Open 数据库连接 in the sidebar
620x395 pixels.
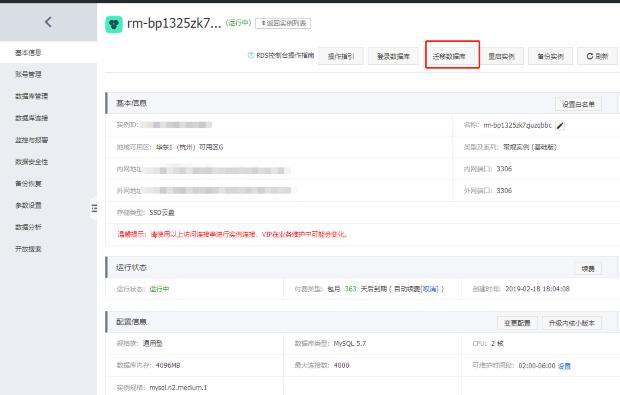pyautogui.click(x=31, y=118)
